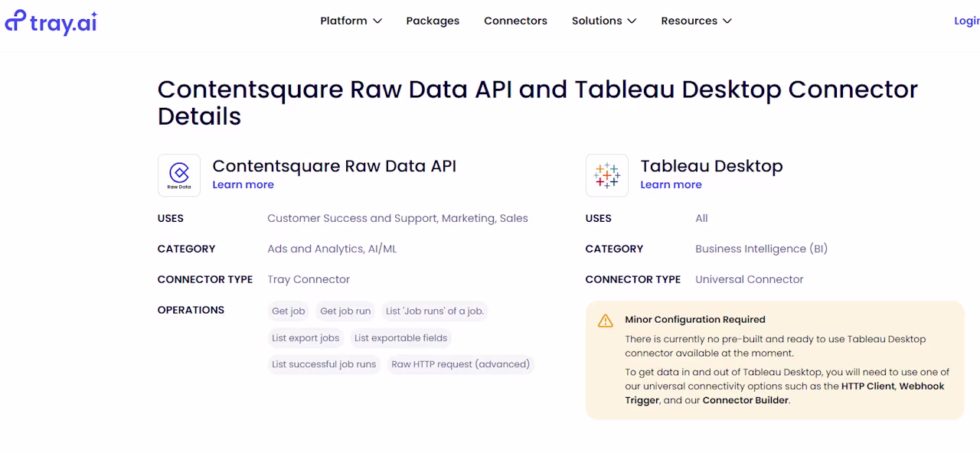Select the List successful job runs tag
The height and width of the screenshot is (453, 980).
click(x=324, y=365)
